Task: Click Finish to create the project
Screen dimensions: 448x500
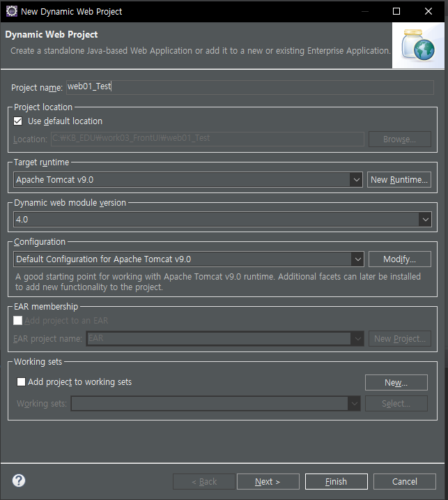Action: click(x=336, y=481)
